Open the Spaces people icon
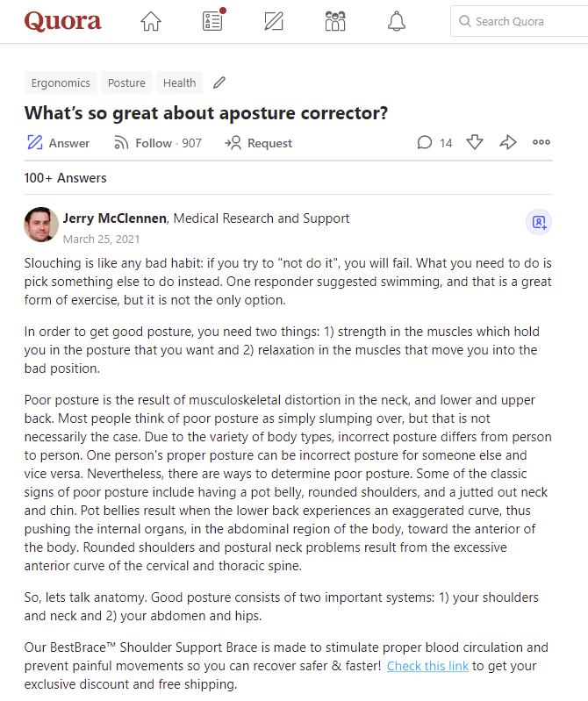 pyautogui.click(x=335, y=21)
